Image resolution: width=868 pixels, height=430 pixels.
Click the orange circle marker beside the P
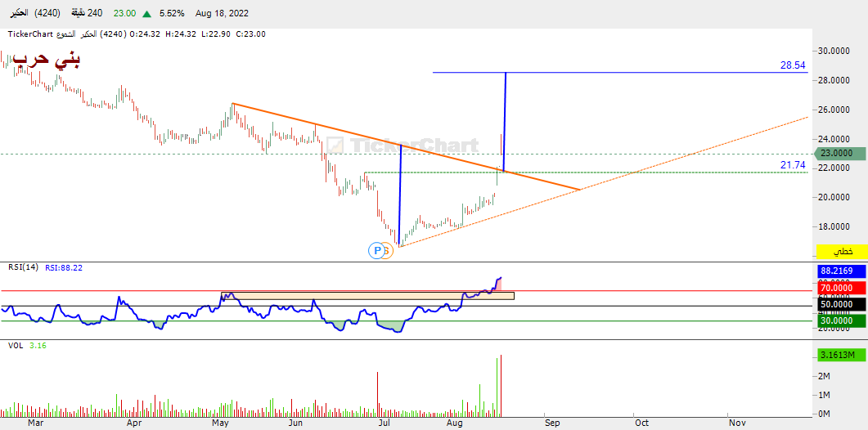(387, 251)
